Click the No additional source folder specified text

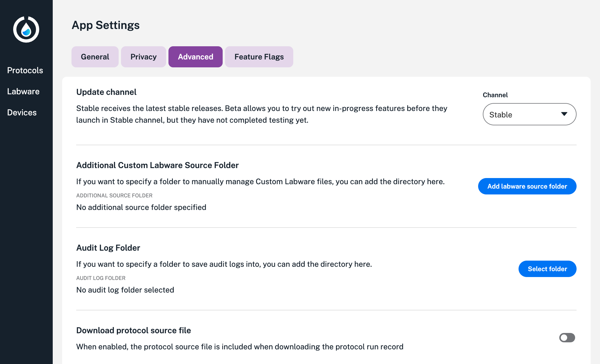(141, 207)
